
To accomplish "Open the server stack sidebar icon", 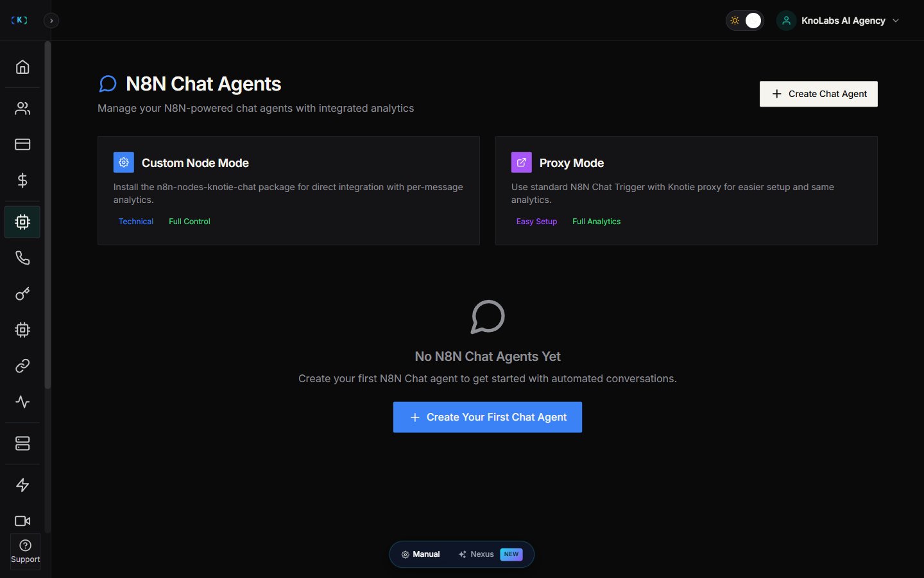I will [22, 444].
